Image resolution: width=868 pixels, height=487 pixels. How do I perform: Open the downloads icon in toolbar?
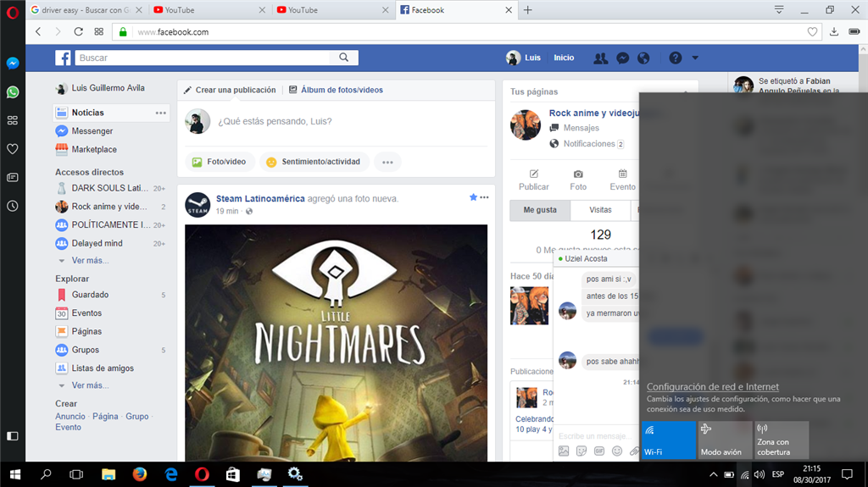[834, 32]
